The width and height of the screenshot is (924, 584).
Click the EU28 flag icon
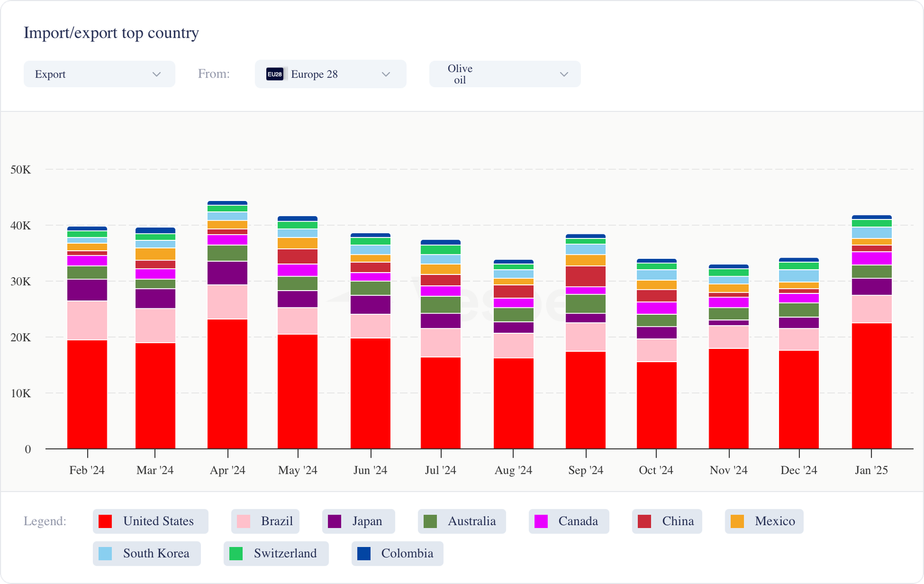(274, 74)
